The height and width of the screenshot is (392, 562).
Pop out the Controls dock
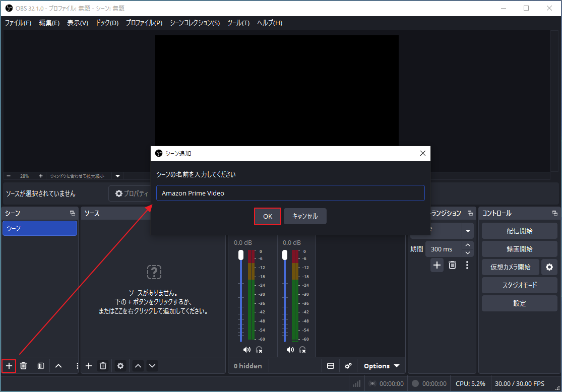point(554,213)
